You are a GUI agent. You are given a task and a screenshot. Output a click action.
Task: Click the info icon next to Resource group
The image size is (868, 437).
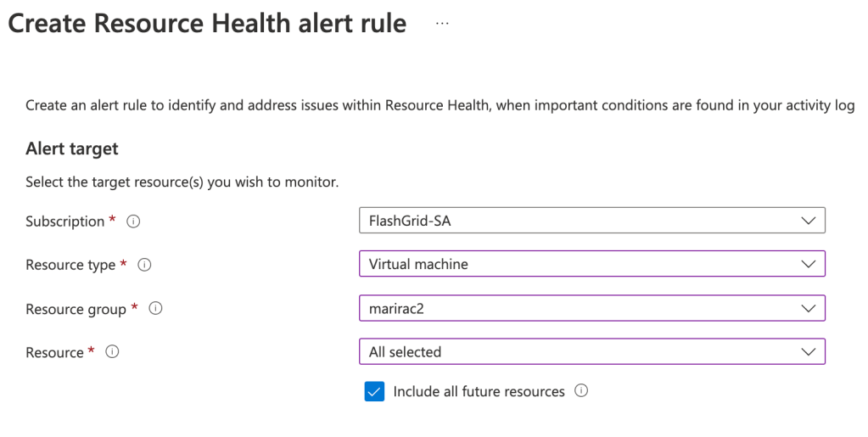(x=155, y=309)
